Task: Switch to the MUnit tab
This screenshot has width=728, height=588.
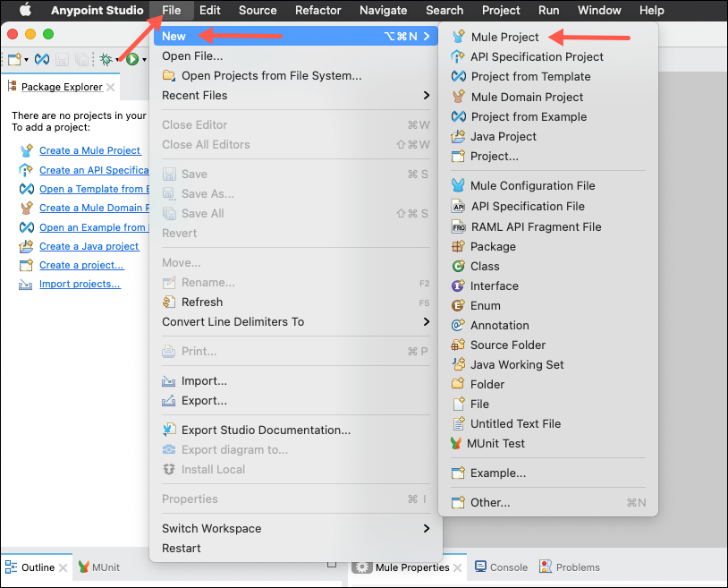Action: (99, 567)
